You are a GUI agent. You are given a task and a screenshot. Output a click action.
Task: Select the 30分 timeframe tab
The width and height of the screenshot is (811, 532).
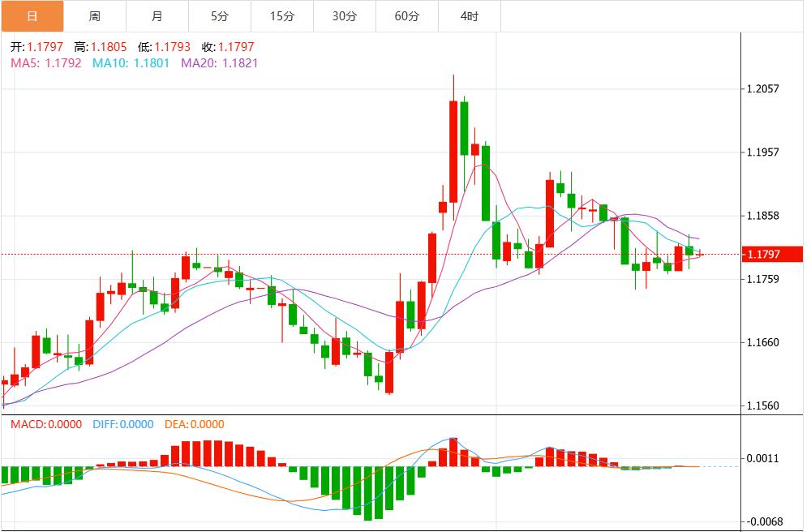click(344, 16)
